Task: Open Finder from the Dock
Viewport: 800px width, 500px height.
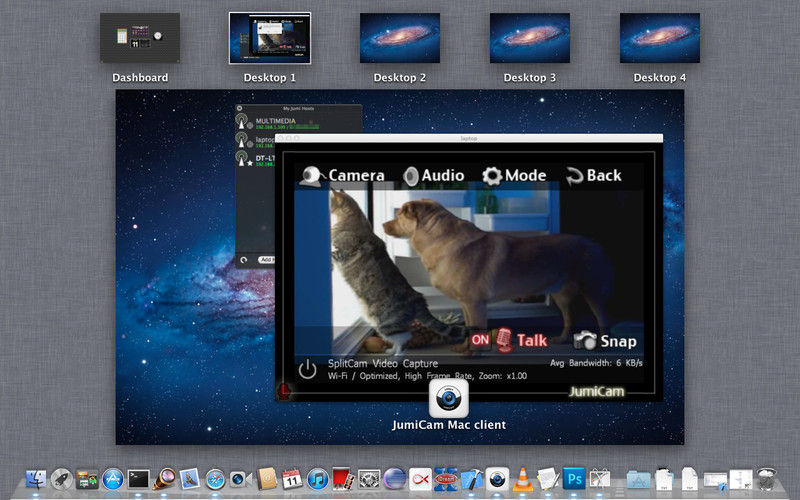Action: [x=36, y=480]
